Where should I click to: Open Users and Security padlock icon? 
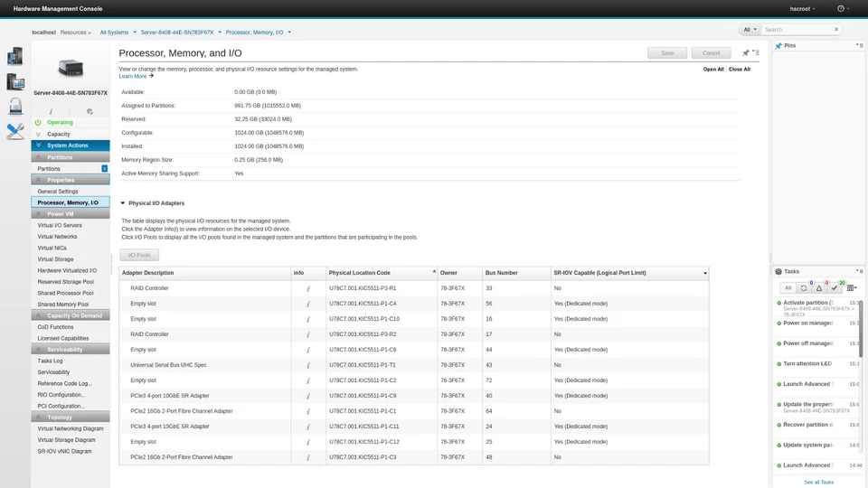click(15, 106)
